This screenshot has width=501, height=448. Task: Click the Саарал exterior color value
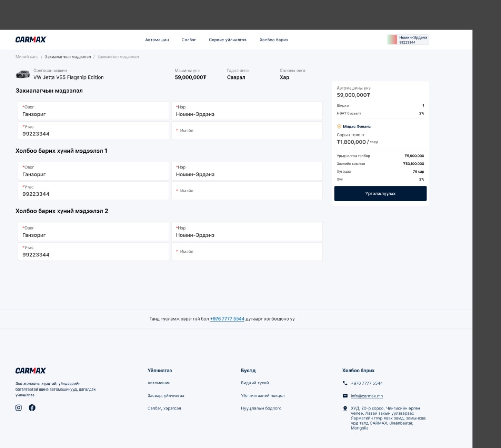pos(236,77)
